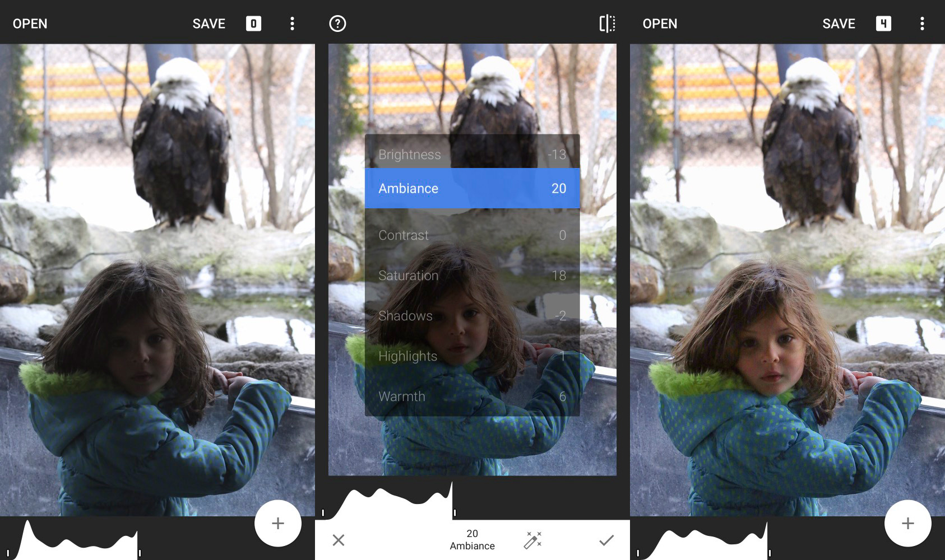Click the edits counter badge showing 4
This screenshot has height=560, width=945.
tap(883, 24)
